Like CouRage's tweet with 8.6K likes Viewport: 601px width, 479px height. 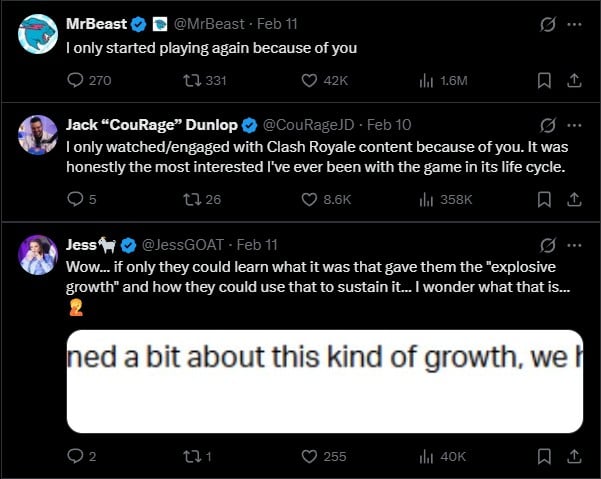tap(310, 200)
